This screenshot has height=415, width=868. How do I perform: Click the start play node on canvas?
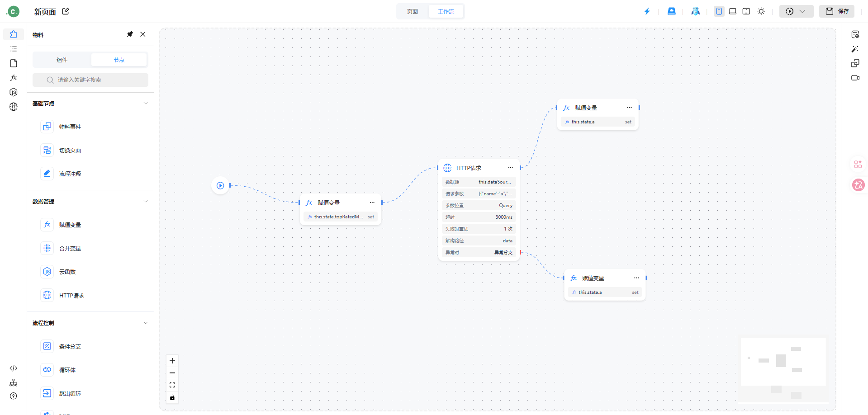coord(220,185)
